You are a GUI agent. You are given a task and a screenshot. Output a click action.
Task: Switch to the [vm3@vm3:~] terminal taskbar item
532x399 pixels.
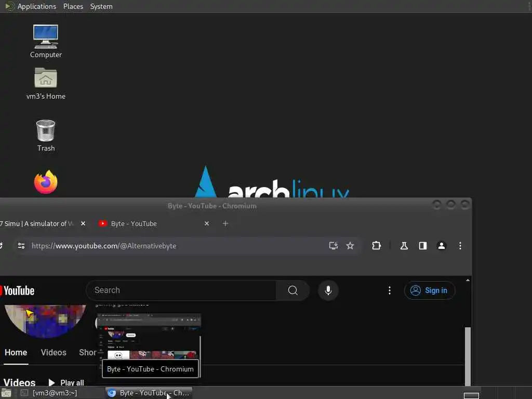49,393
